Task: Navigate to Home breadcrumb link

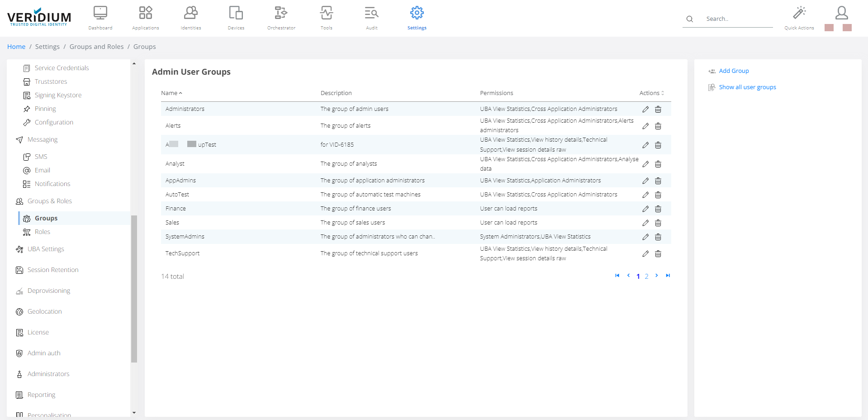Action: (x=16, y=47)
